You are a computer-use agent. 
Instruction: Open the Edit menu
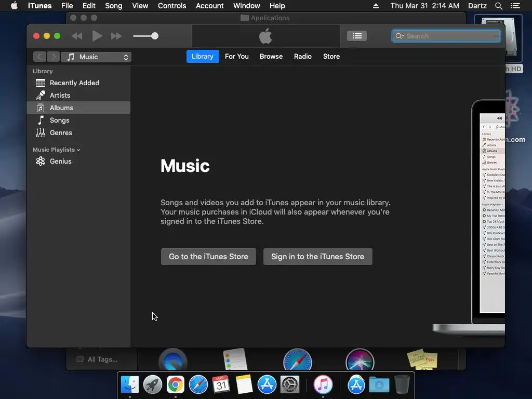coord(89,6)
